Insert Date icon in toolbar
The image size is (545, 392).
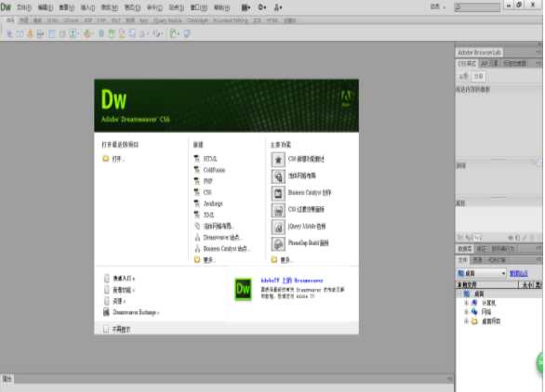click(112, 33)
